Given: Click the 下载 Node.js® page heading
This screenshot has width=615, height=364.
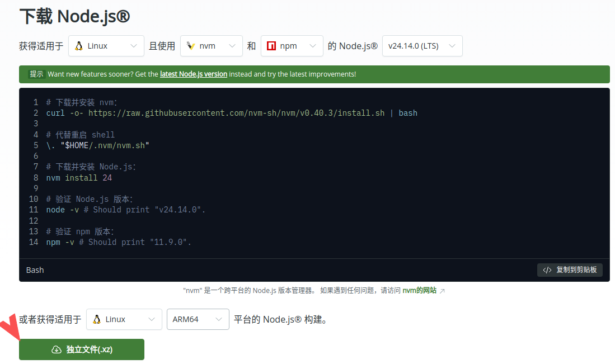Looking at the screenshot, I should click(x=74, y=16).
